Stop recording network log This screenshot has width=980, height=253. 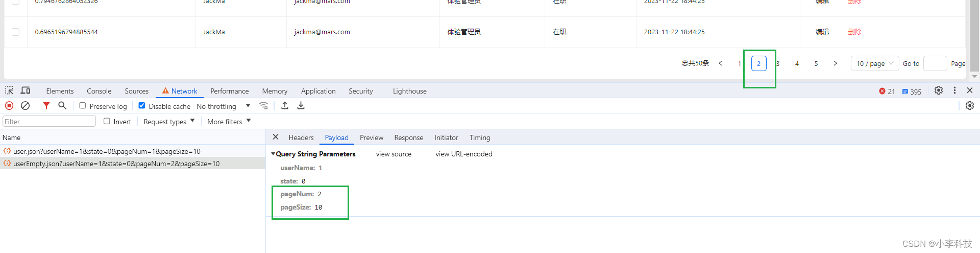click(x=9, y=106)
